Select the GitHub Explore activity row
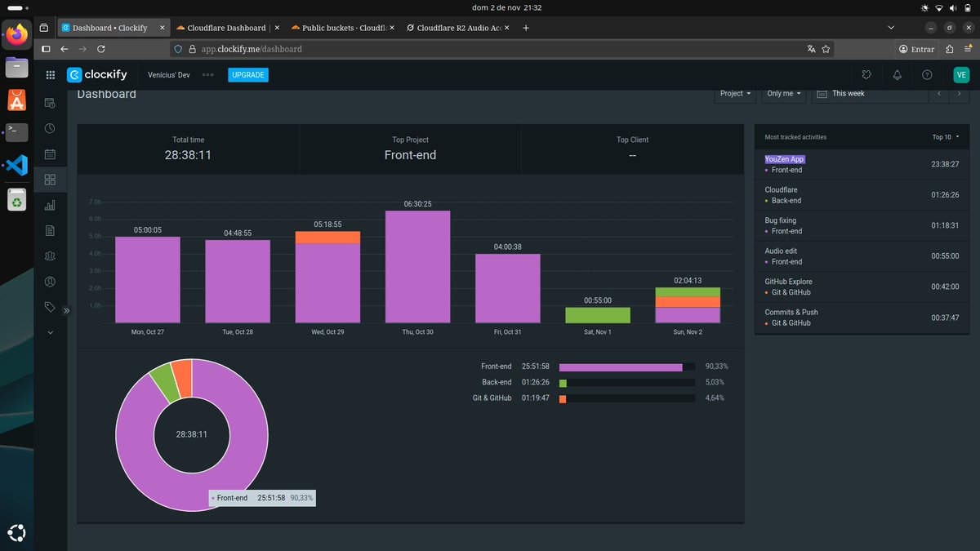980x551 pixels. (862, 287)
